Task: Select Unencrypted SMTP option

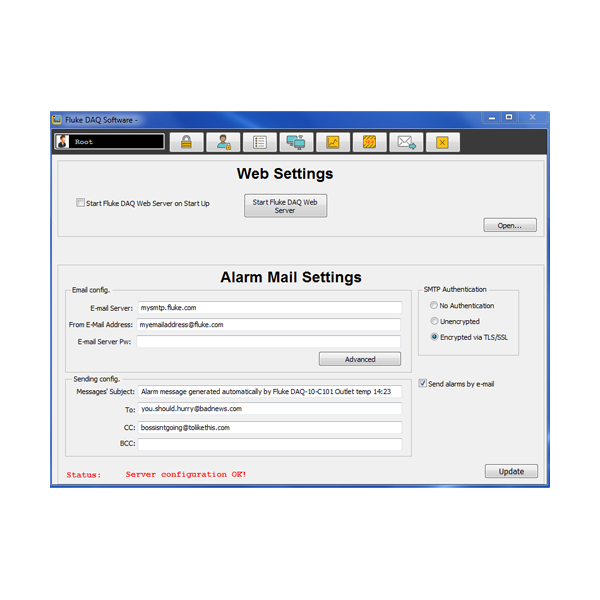Action: coord(434,321)
